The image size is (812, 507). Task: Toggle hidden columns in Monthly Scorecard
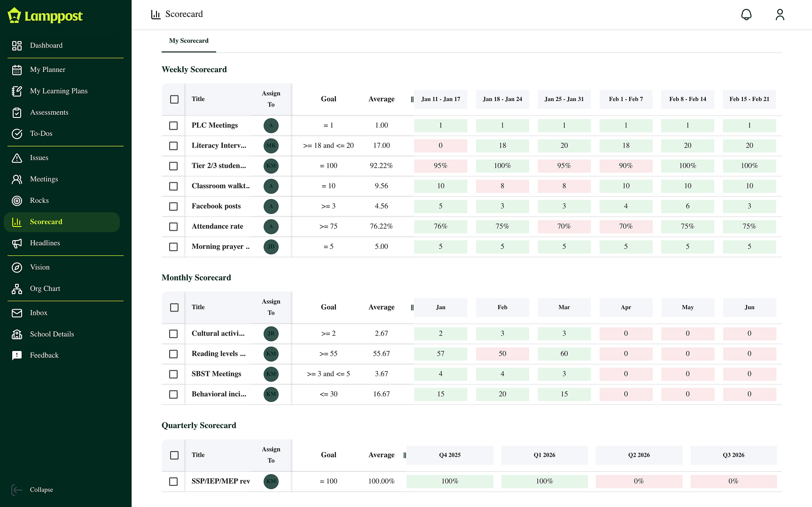click(x=412, y=307)
